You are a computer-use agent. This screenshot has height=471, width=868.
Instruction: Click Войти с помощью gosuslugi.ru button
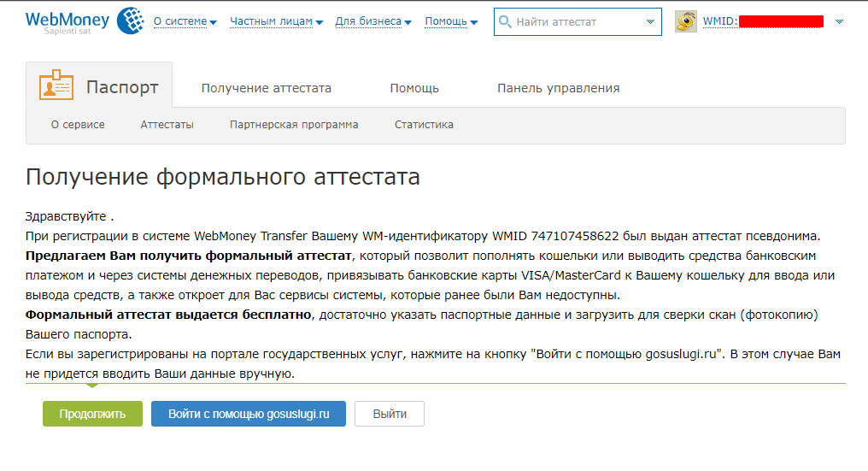point(249,414)
